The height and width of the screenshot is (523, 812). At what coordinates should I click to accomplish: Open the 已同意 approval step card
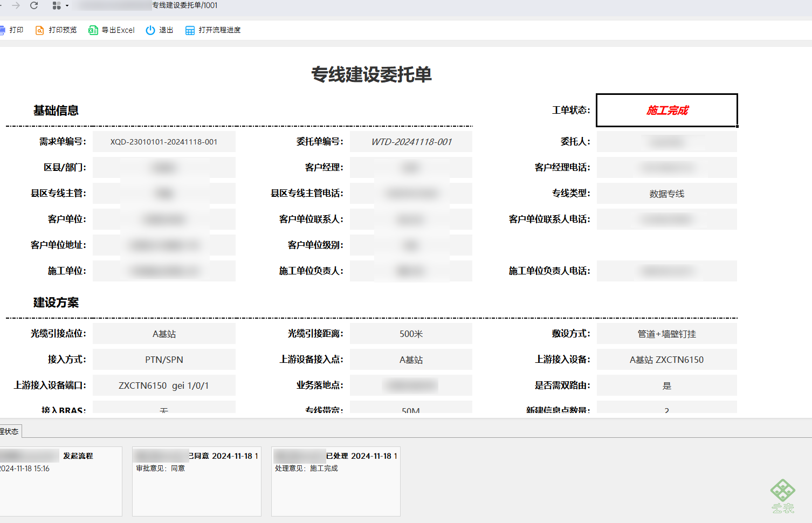(197, 481)
